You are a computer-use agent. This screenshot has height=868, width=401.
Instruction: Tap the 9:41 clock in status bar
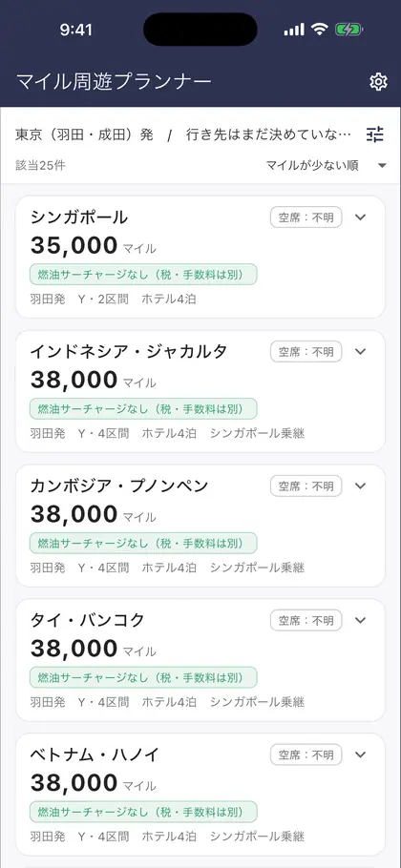point(75,30)
